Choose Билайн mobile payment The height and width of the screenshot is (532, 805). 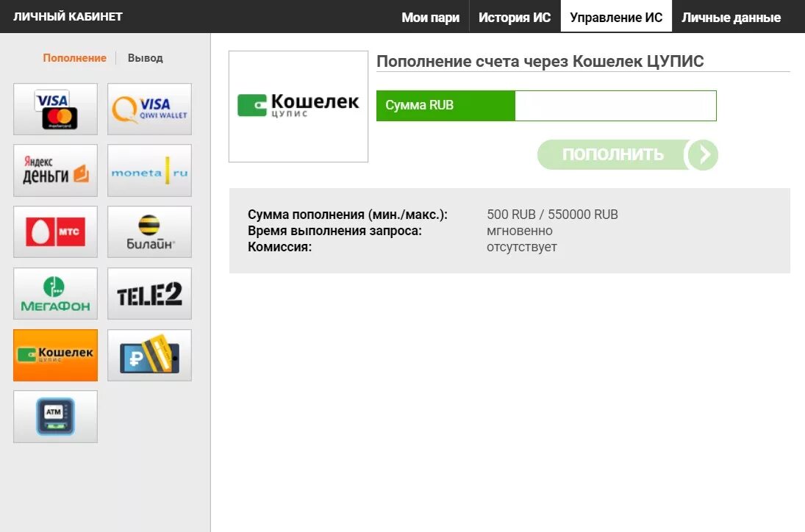(149, 232)
